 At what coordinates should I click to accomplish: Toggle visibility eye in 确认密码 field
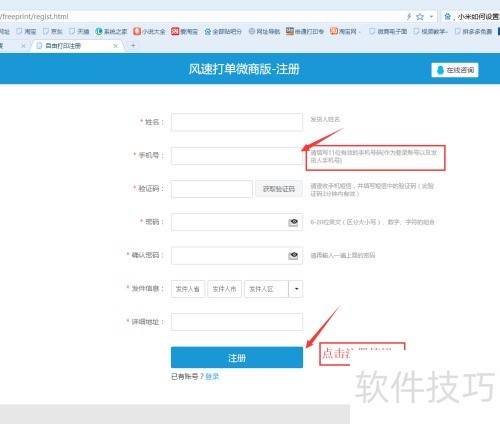[x=293, y=255]
